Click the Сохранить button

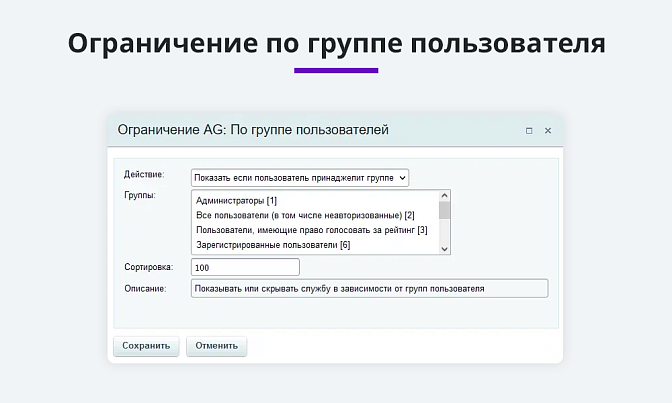point(146,346)
